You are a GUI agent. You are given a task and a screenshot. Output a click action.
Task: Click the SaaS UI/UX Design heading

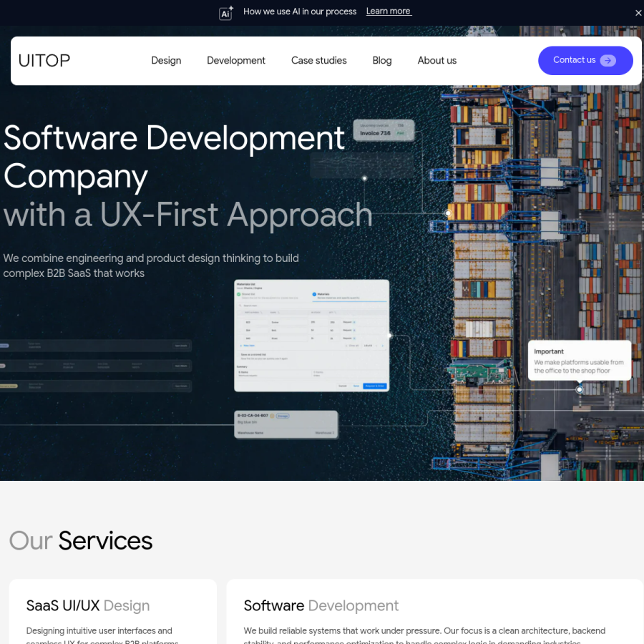click(88, 605)
